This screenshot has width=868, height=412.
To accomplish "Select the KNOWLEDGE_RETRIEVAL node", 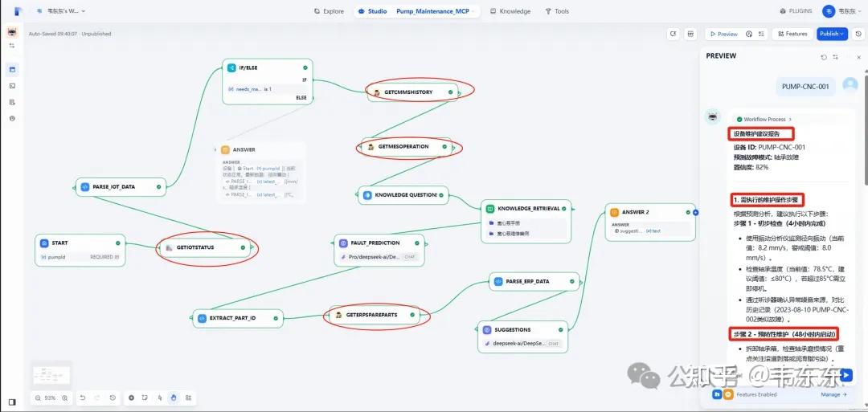I will [x=526, y=221].
